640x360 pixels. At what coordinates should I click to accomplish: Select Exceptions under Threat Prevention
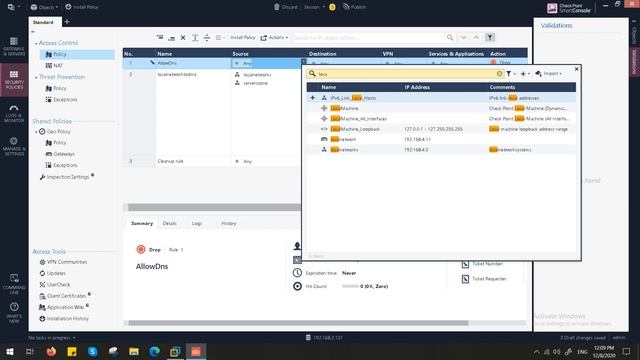pos(61,100)
